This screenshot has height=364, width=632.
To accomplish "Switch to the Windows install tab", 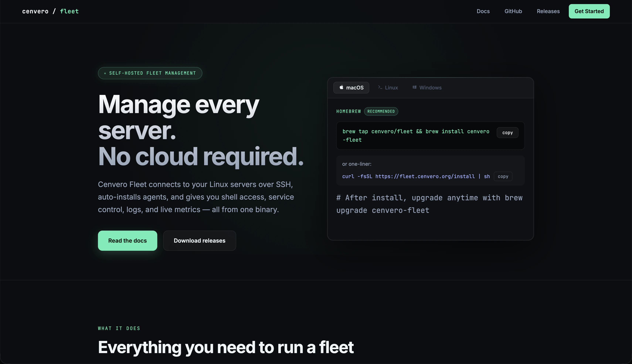I will [x=427, y=87].
